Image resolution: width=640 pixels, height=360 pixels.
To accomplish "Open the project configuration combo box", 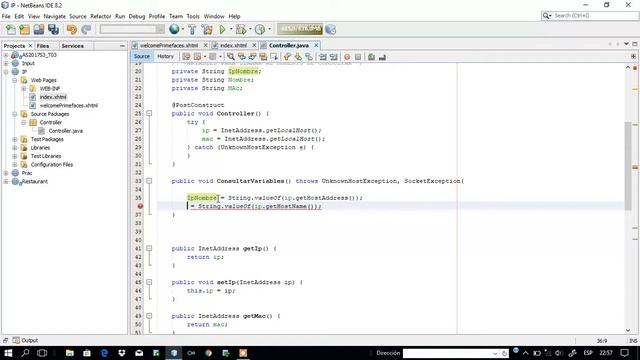I will pos(132,29).
